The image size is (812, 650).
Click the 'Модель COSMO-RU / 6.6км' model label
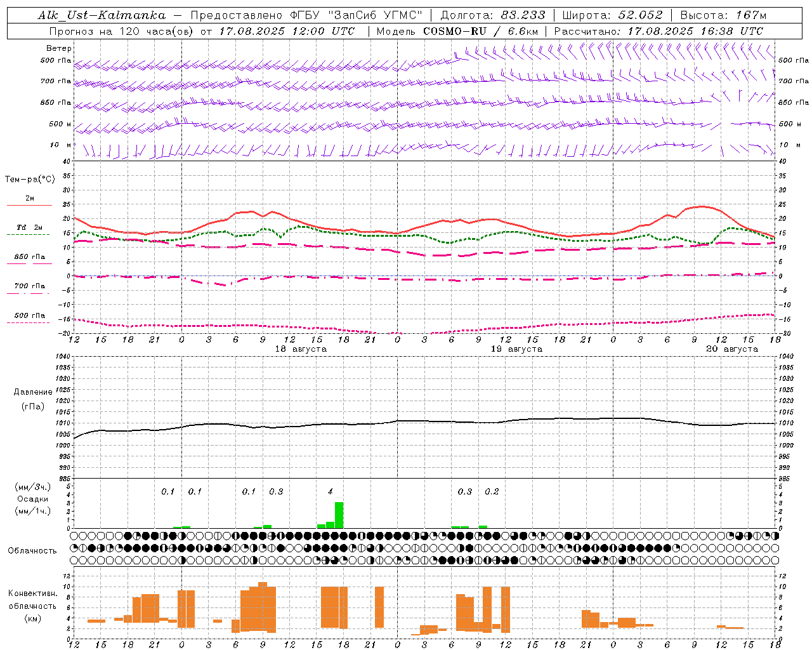[457, 31]
